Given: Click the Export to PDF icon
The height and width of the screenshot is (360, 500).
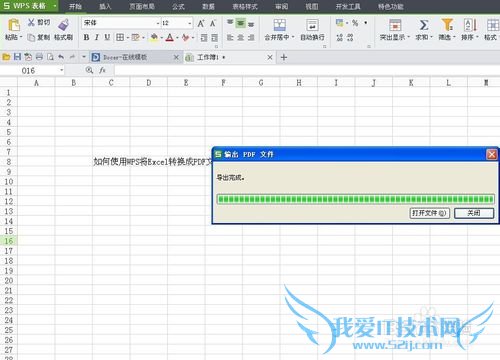Looking at the screenshot, I should pos(28,57).
